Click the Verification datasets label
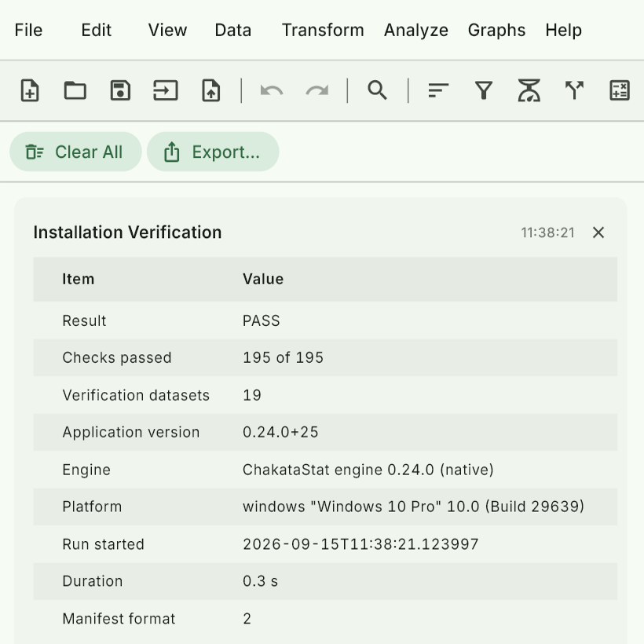 [136, 395]
